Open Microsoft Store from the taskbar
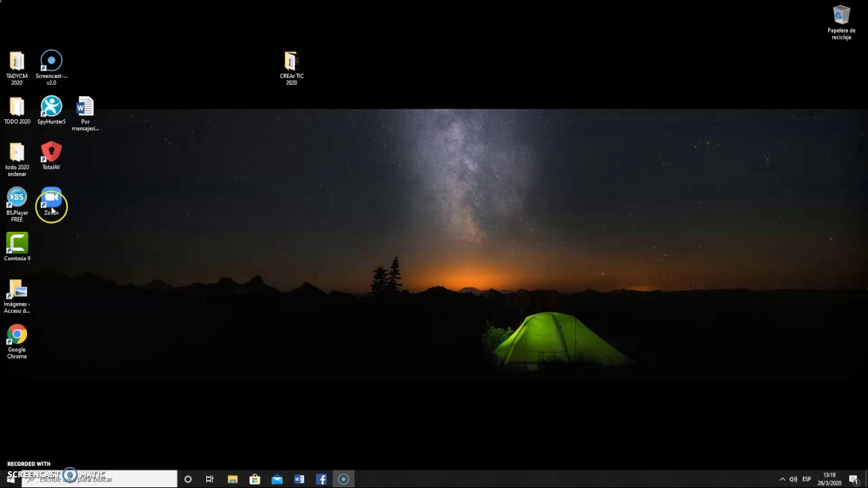The image size is (868, 488). 255,479
